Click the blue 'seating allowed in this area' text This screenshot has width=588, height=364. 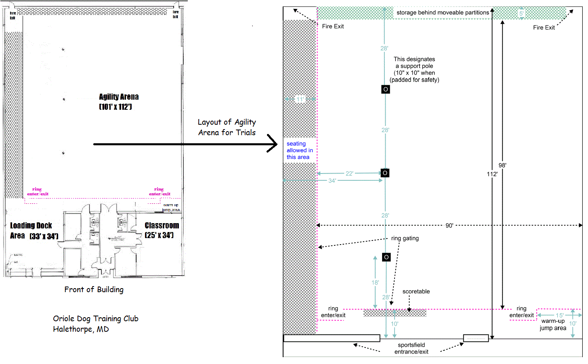click(x=299, y=150)
